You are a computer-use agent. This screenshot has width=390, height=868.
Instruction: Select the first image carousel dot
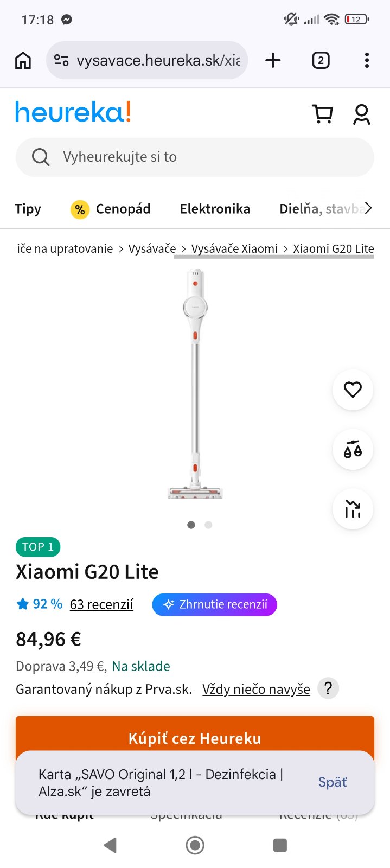point(191,525)
